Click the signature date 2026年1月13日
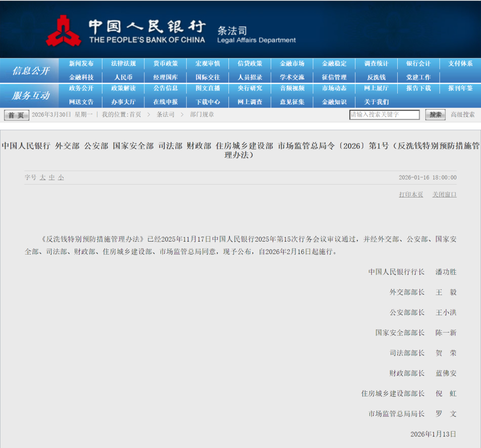This screenshot has height=448, width=481. [433, 434]
